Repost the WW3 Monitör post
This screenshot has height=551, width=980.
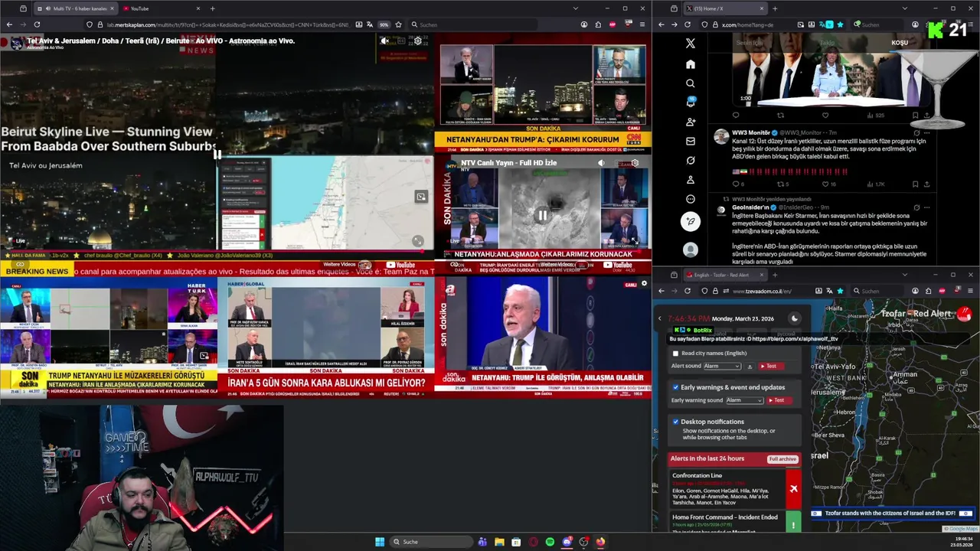(x=780, y=184)
